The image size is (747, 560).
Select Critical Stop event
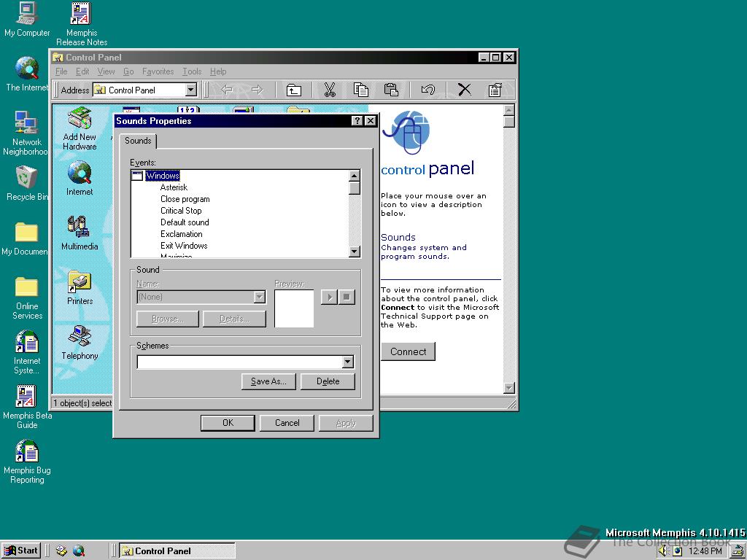point(181,211)
